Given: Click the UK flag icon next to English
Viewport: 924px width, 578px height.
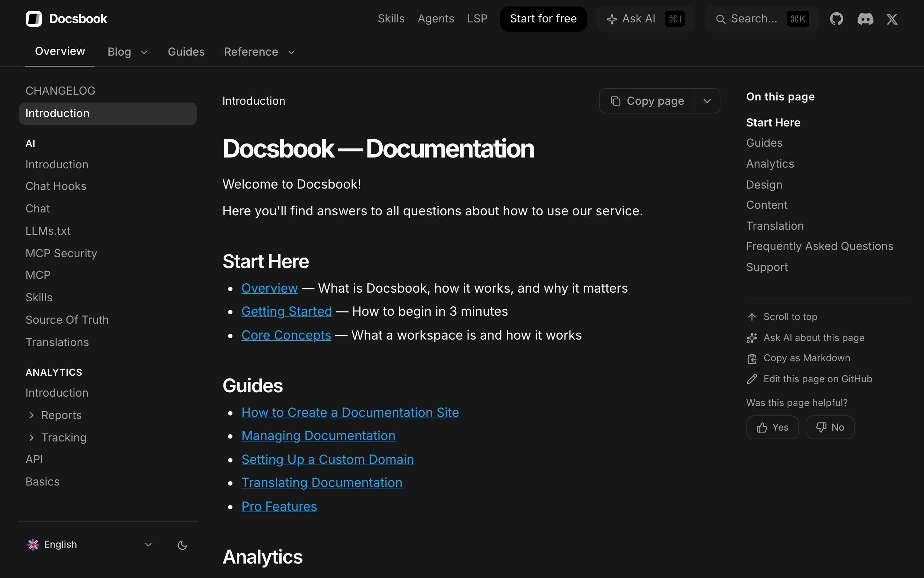Looking at the screenshot, I should pyautogui.click(x=33, y=544).
